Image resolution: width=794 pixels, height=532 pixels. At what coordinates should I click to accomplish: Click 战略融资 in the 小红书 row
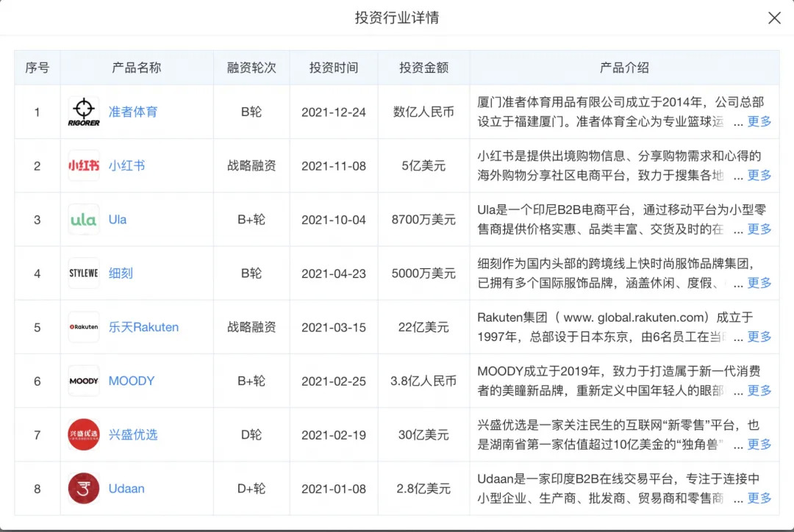coord(251,165)
